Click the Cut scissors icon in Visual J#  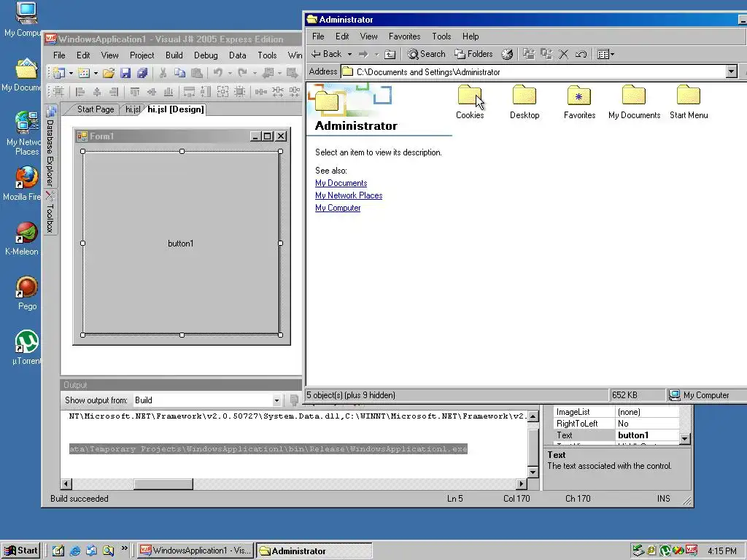pos(163,73)
